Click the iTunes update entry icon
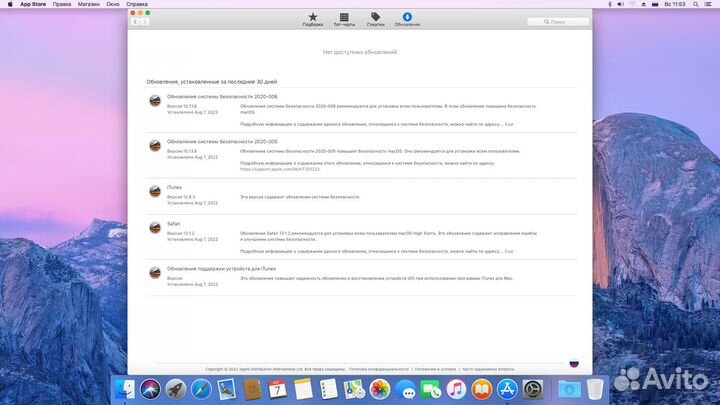 pyautogui.click(x=155, y=191)
